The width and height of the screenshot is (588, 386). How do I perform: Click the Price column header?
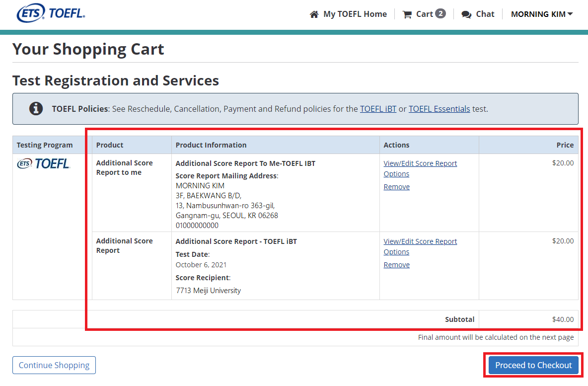565,145
